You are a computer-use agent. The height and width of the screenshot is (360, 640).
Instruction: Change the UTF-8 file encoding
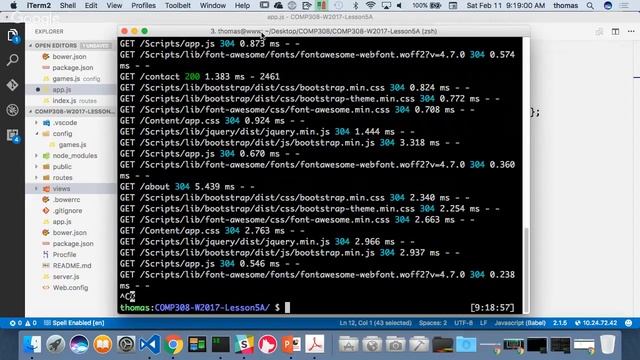click(463, 323)
